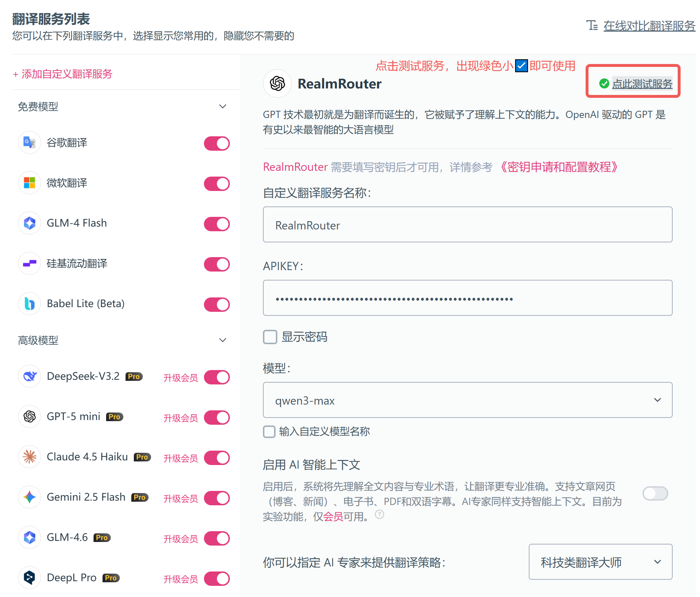Select the DeepSeek-V3.2 whale icon

29,376
